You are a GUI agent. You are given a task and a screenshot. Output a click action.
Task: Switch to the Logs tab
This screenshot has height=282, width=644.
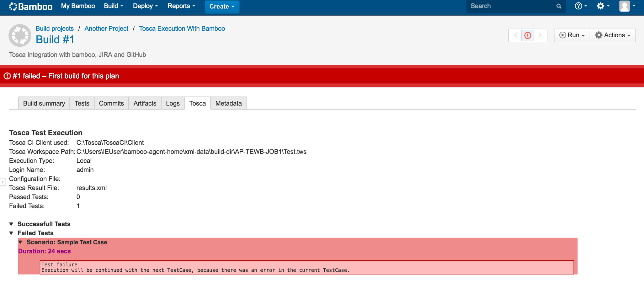[173, 103]
